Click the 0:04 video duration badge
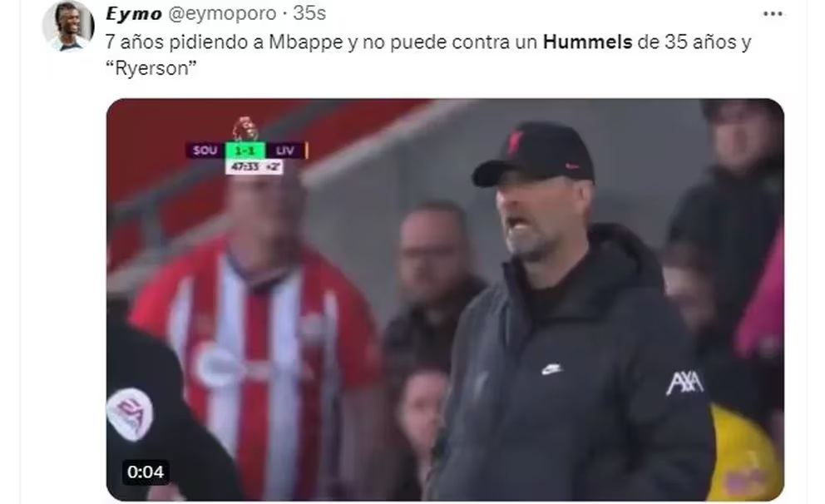The height and width of the screenshot is (504, 825). 146,472
